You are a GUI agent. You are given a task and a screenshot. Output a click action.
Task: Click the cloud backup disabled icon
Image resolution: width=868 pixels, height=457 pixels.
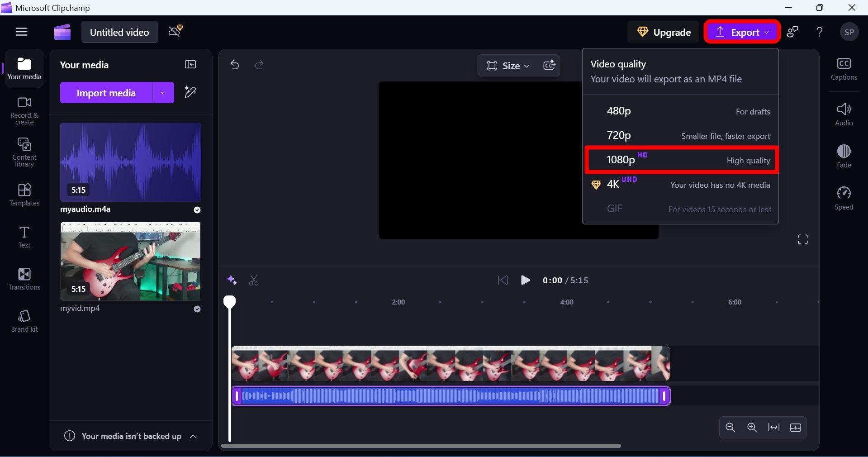pos(176,31)
